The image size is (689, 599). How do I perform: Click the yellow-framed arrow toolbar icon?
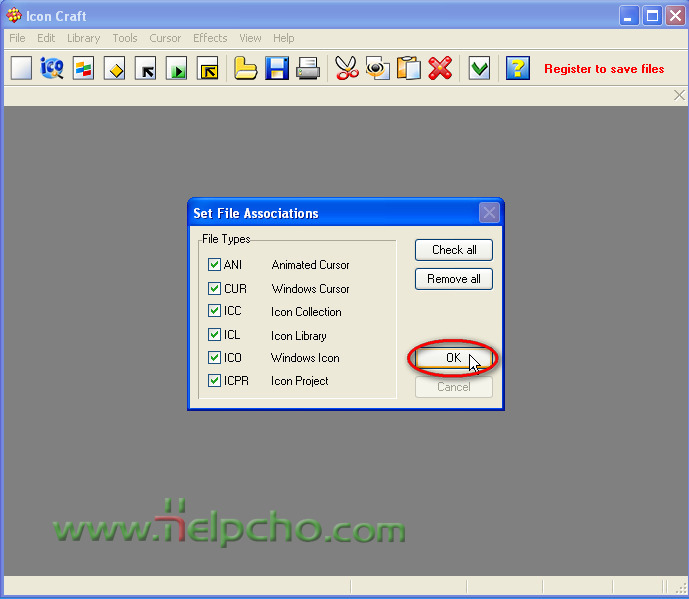207,69
